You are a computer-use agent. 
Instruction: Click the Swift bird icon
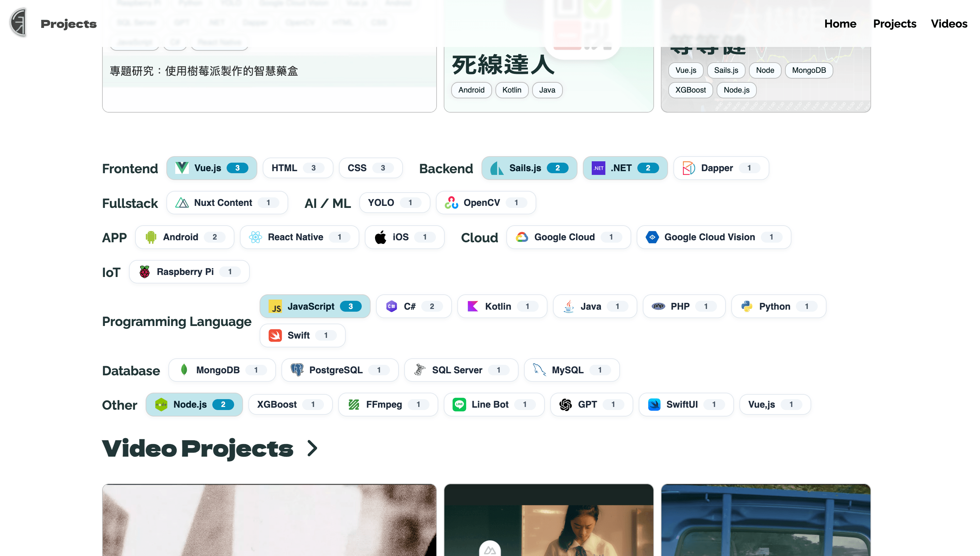click(x=275, y=336)
